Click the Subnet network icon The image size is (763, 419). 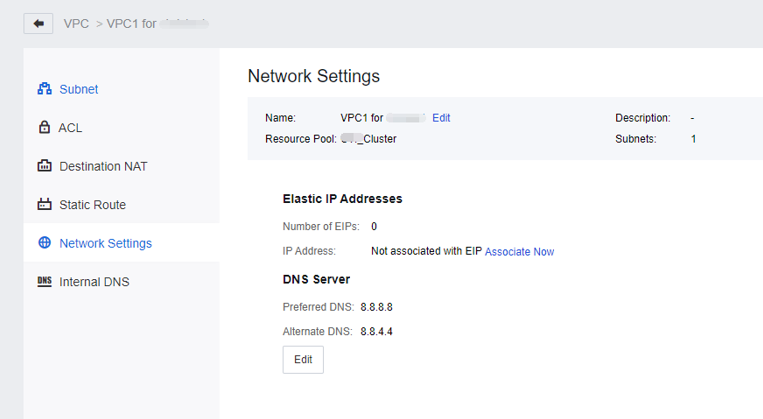click(44, 89)
